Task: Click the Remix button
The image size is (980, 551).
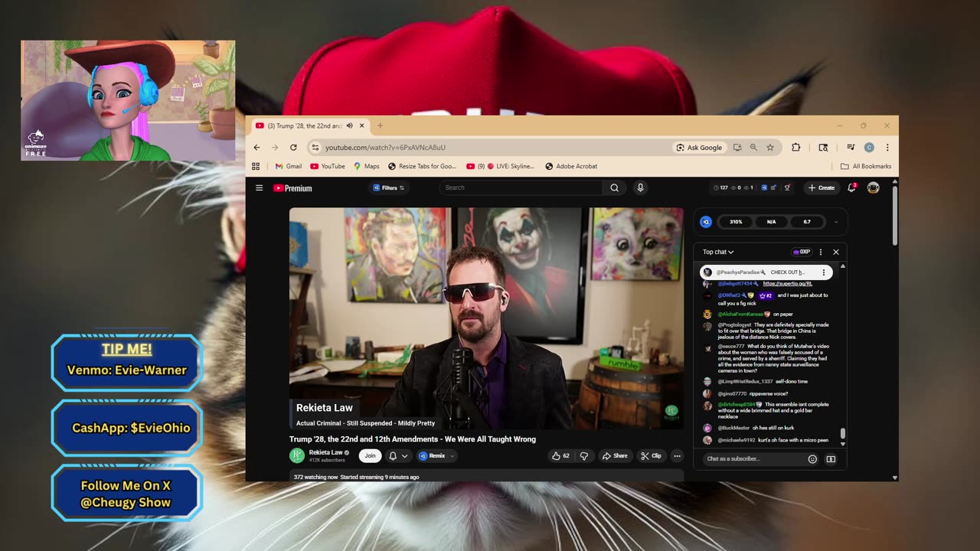Action: click(x=432, y=455)
